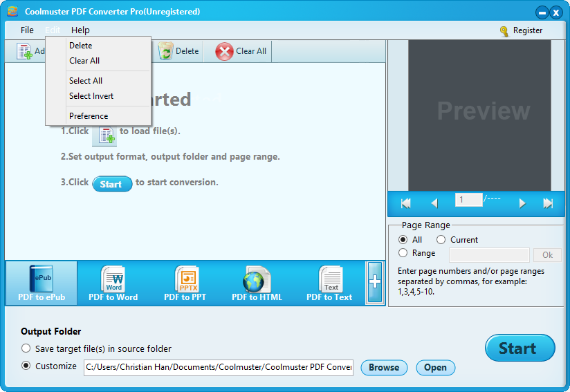Click the Open output folder button

pyautogui.click(x=435, y=367)
